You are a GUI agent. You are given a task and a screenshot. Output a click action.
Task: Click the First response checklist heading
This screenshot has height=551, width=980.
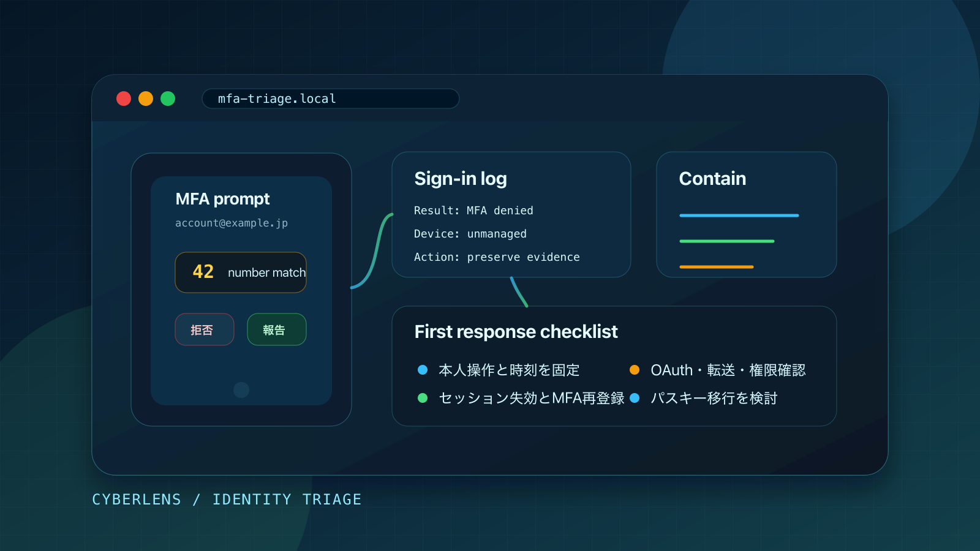(516, 332)
